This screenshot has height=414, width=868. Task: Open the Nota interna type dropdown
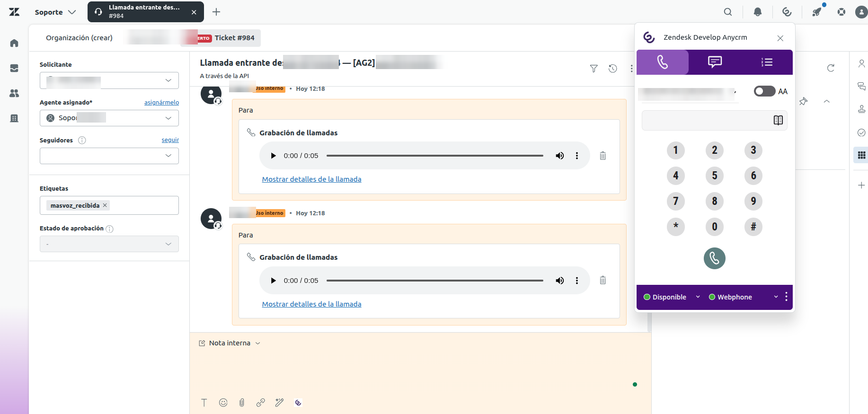click(x=230, y=343)
